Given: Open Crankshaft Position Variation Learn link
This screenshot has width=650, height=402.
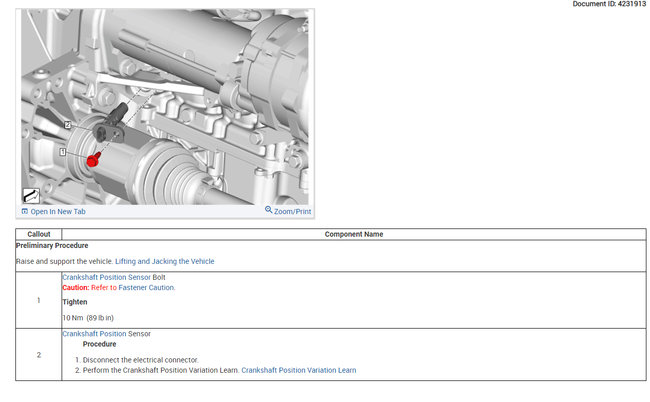Looking at the screenshot, I should [x=298, y=371].
